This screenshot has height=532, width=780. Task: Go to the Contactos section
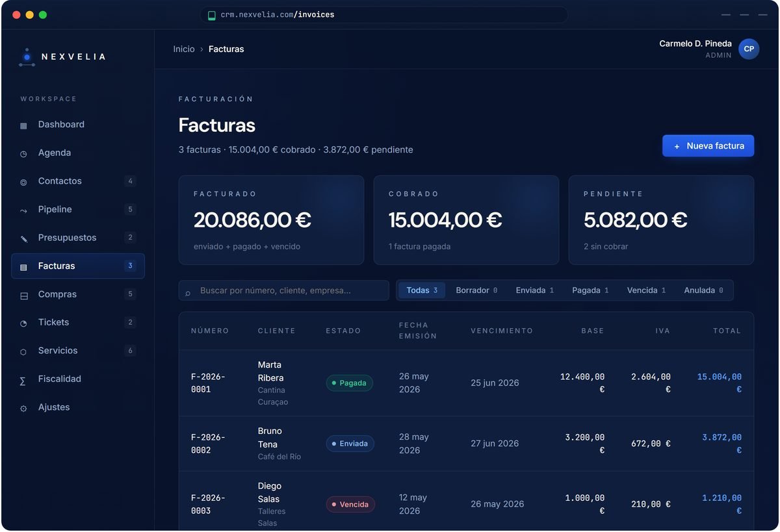[x=78, y=181]
